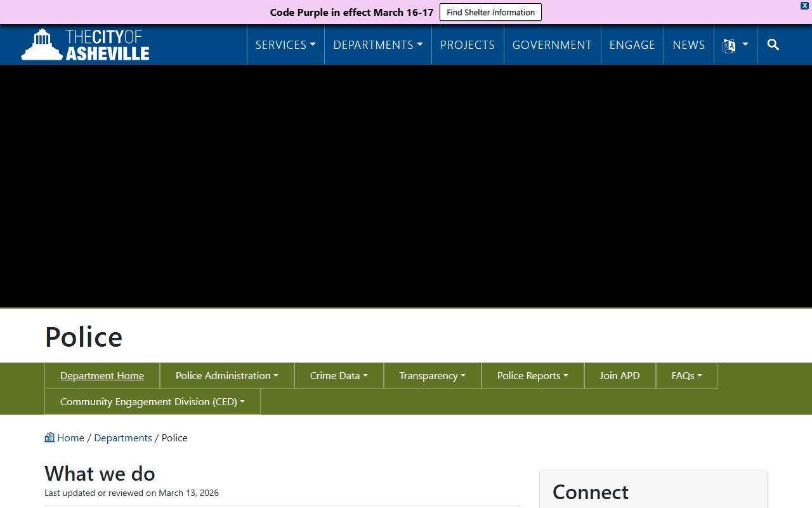Close the Code Purple alert banner
The width and height of the screenshot is (812, 508).
804,6
